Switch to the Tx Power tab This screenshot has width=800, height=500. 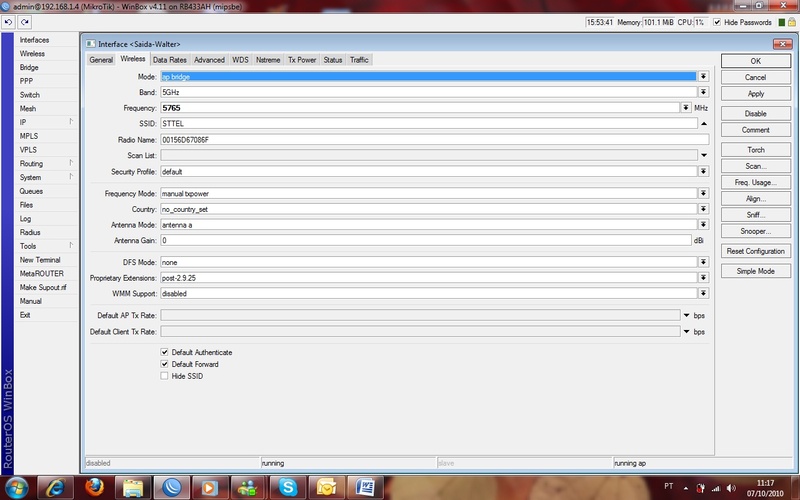(x=302, y=60)
